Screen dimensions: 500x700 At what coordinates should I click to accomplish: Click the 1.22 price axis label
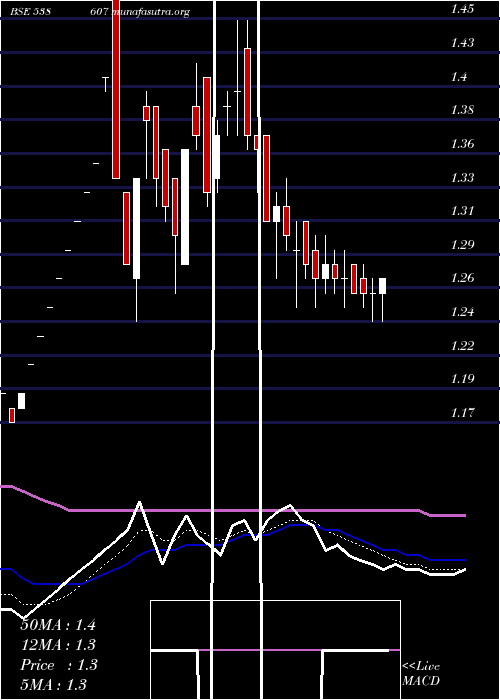tap(460, 346)
